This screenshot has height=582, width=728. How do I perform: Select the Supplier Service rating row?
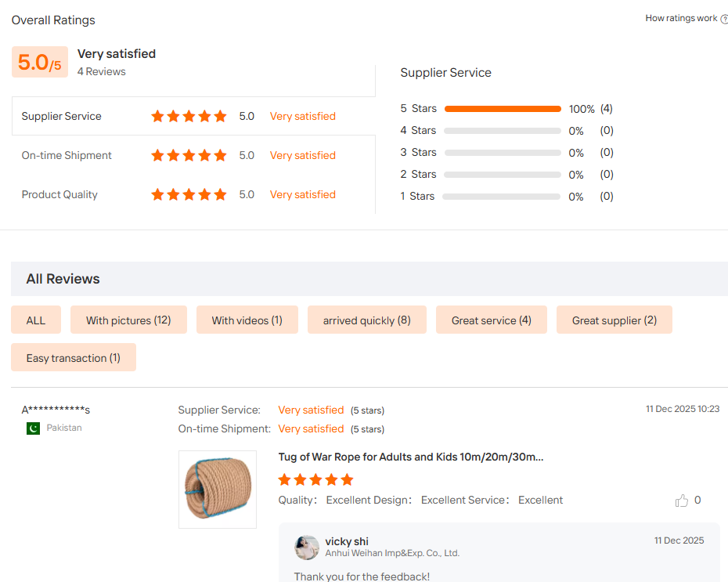pyautogui.click(x=193, y=116)
